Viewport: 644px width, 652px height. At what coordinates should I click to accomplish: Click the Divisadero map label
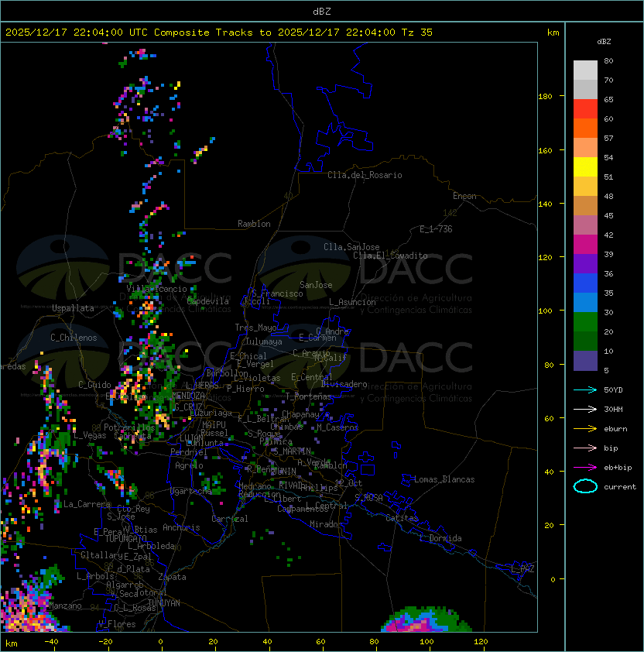(x=344, y=384)
